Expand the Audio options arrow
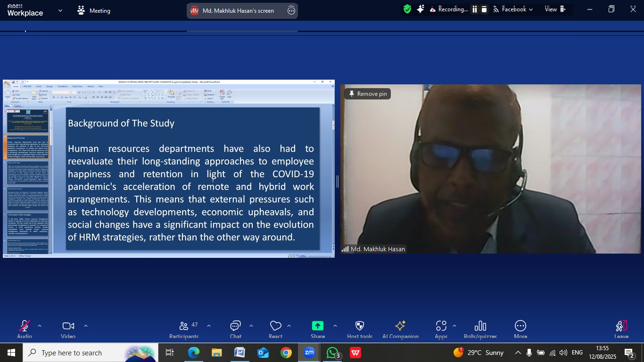 click(40, 326)
